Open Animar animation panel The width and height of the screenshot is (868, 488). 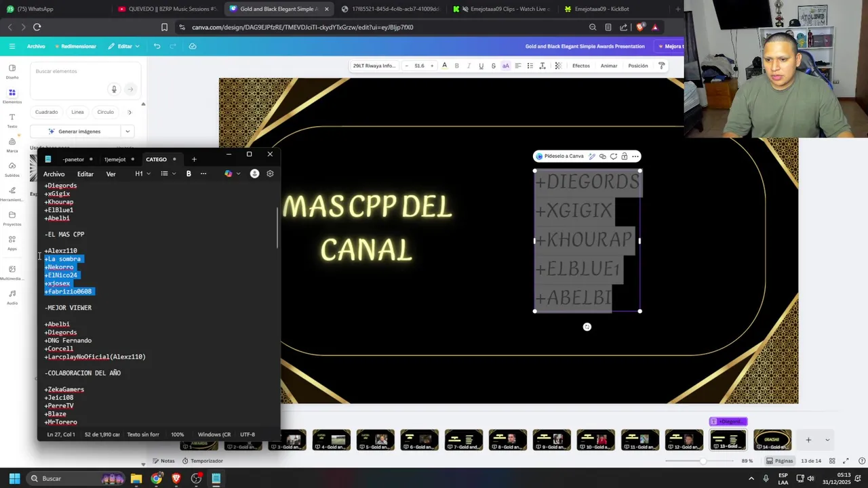(x=609, y=66)
